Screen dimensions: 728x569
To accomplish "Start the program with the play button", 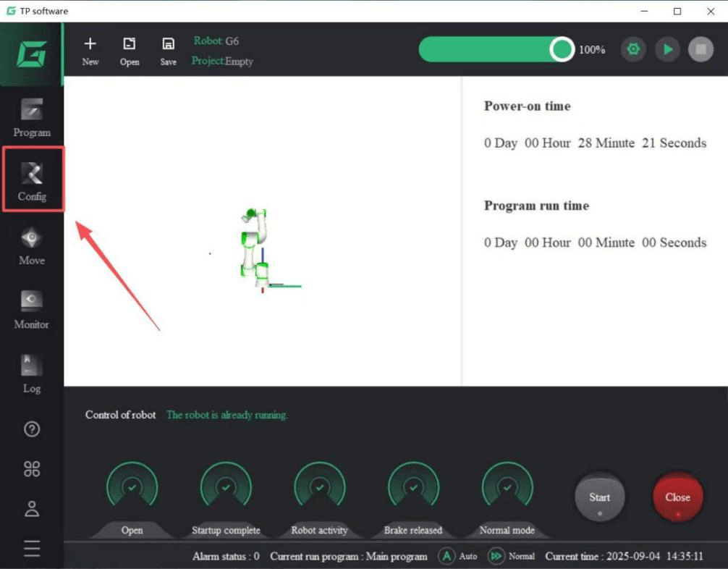I will tap(668, 49).
